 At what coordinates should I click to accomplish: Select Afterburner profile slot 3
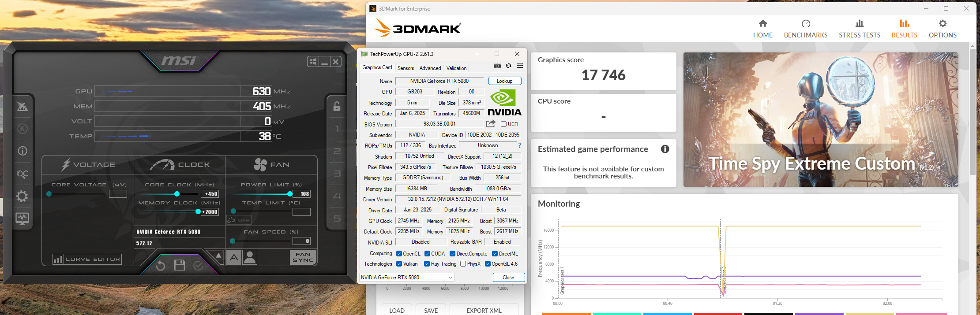(x=337, y=174)
